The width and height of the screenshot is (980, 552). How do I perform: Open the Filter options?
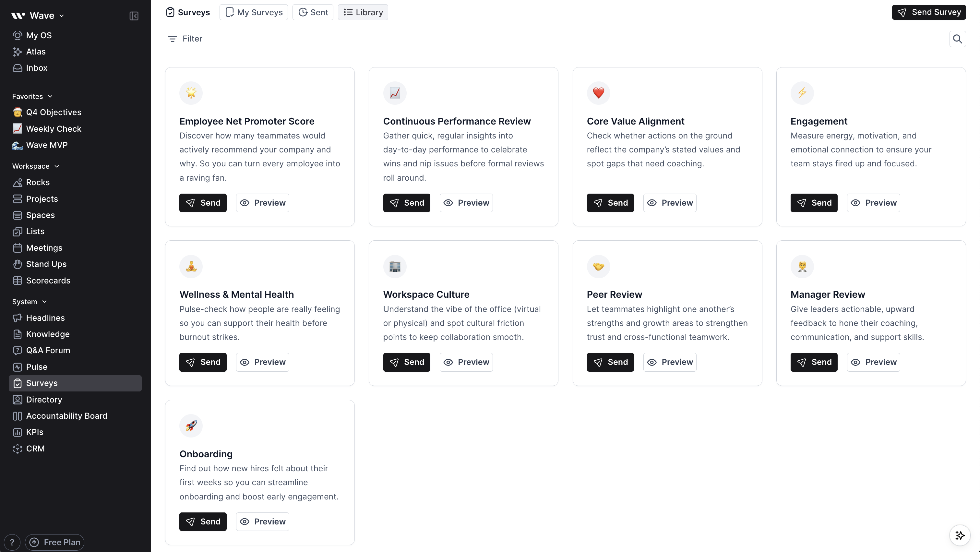click(185, 39)
